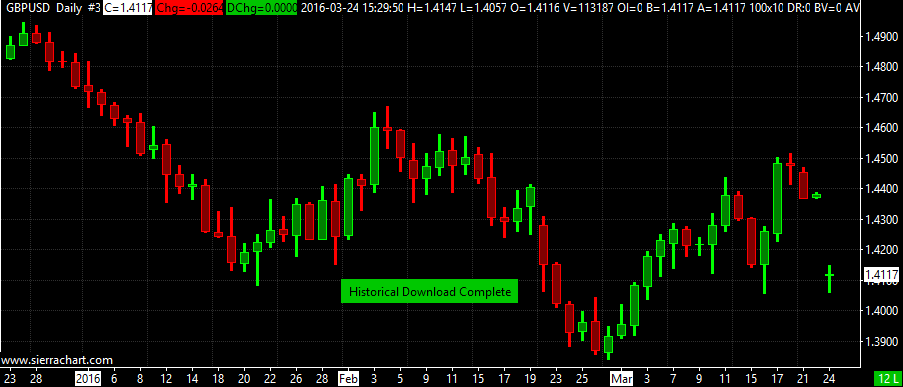Screen dimensions: 903x387
Task: Click the highlighted Feb month label
Action: pos(347,378)
